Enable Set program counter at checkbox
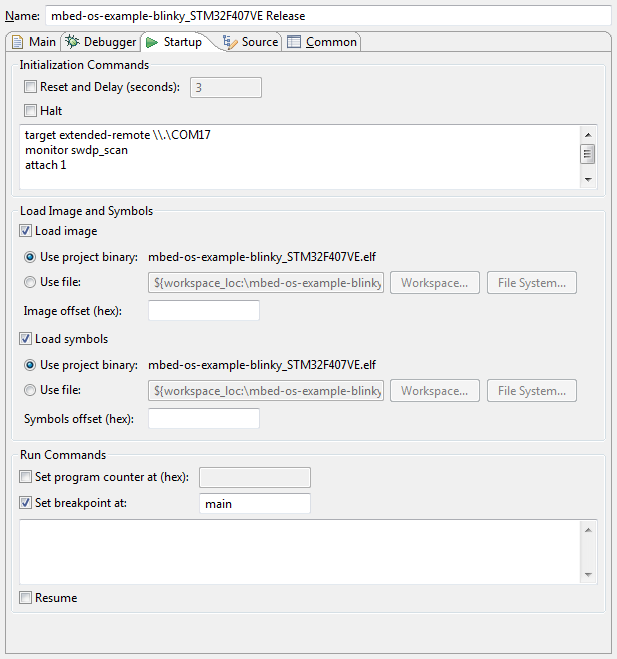This screenshot has width=617, height=659. (x=25, y=477)
